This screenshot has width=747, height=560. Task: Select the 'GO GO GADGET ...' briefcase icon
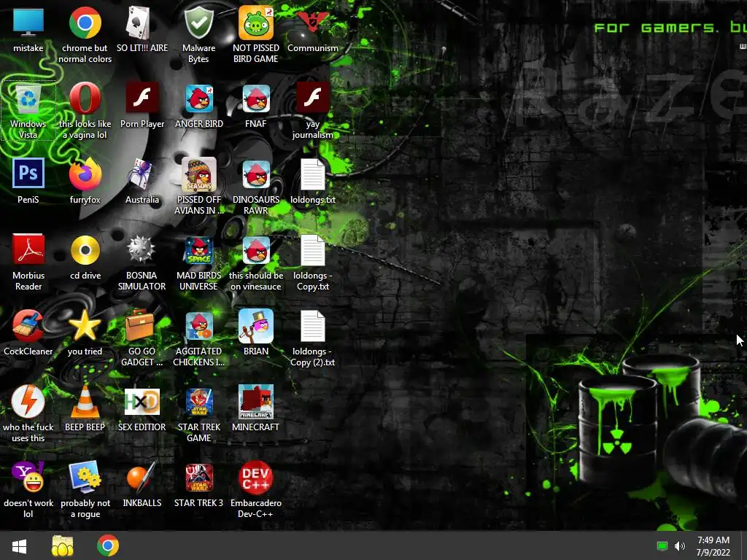(x=140, y=326)
